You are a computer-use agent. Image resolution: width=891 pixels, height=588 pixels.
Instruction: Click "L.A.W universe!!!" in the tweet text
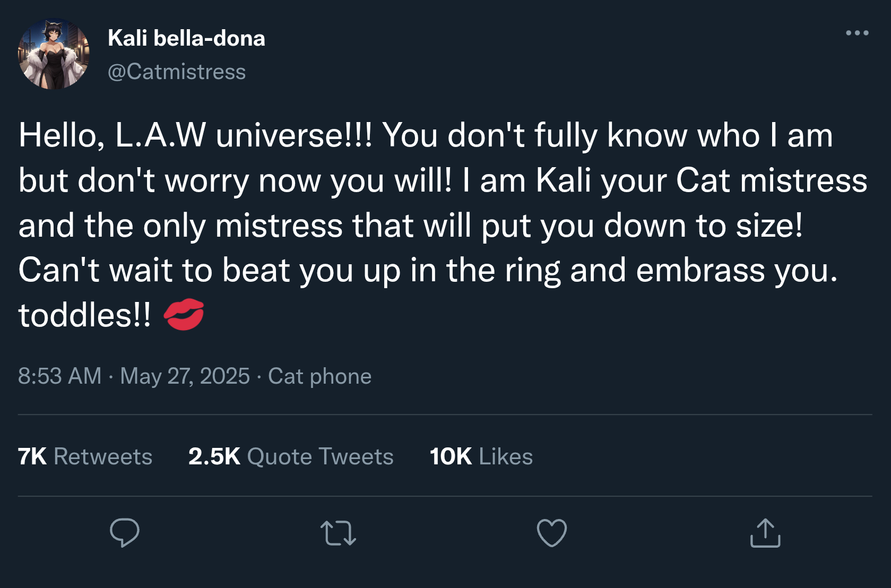tap(244, 135)
